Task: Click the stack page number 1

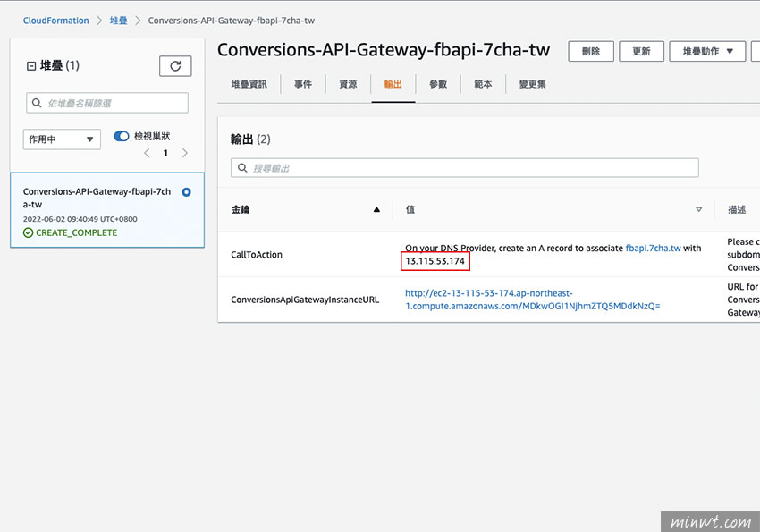Action: click(165, 153)
